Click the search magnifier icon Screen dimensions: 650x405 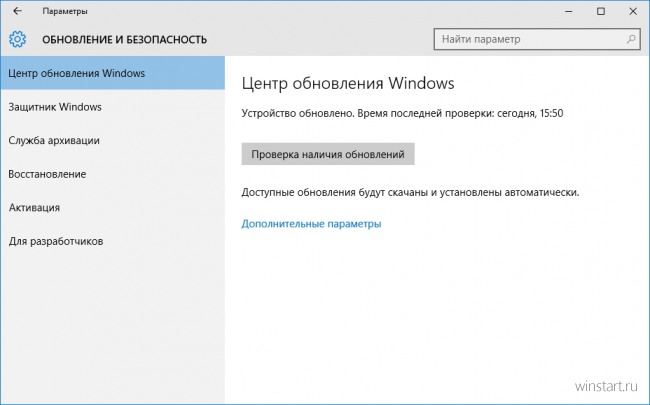point(631,39)
